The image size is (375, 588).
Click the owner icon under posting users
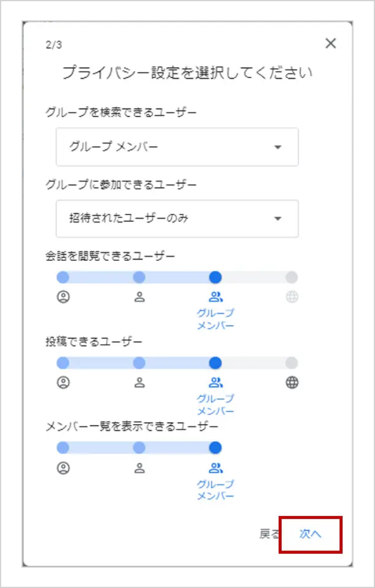pos(63,383)
